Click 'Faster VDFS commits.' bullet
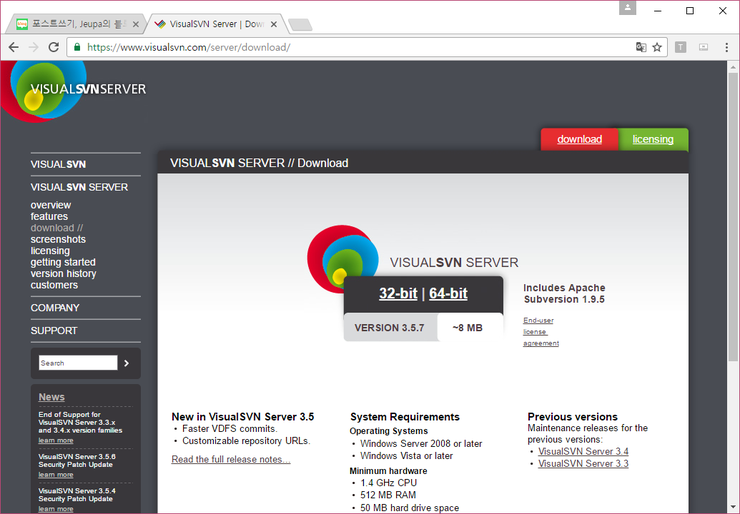The height and width of the screenshot is (514, 740). click(230, 429)
